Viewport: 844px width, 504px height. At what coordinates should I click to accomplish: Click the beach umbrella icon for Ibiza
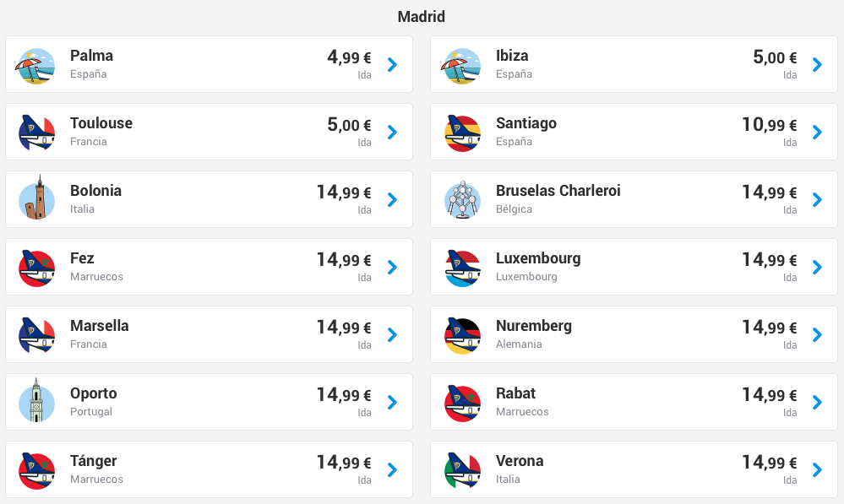point(461,66)
